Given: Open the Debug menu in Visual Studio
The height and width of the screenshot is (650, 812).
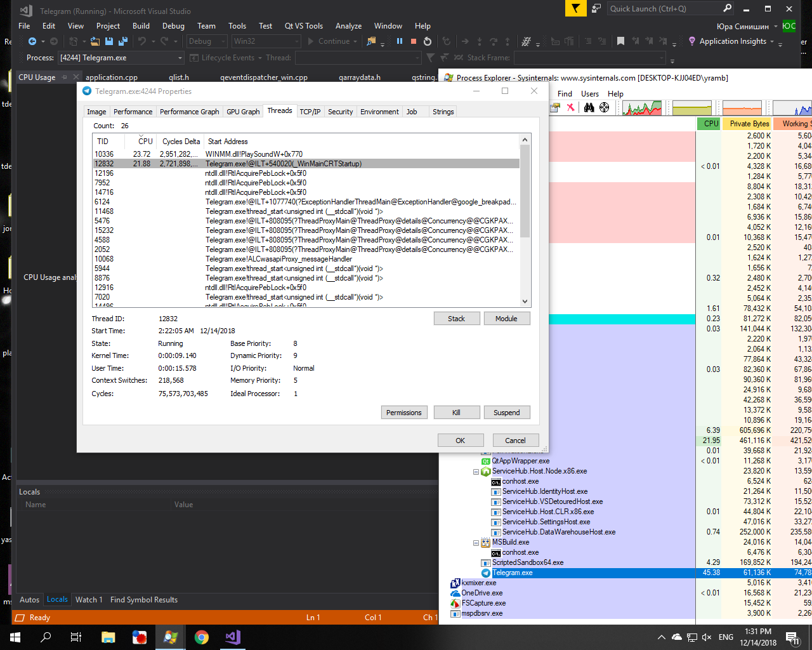Looking at the screenshot, I should [173, 26].
